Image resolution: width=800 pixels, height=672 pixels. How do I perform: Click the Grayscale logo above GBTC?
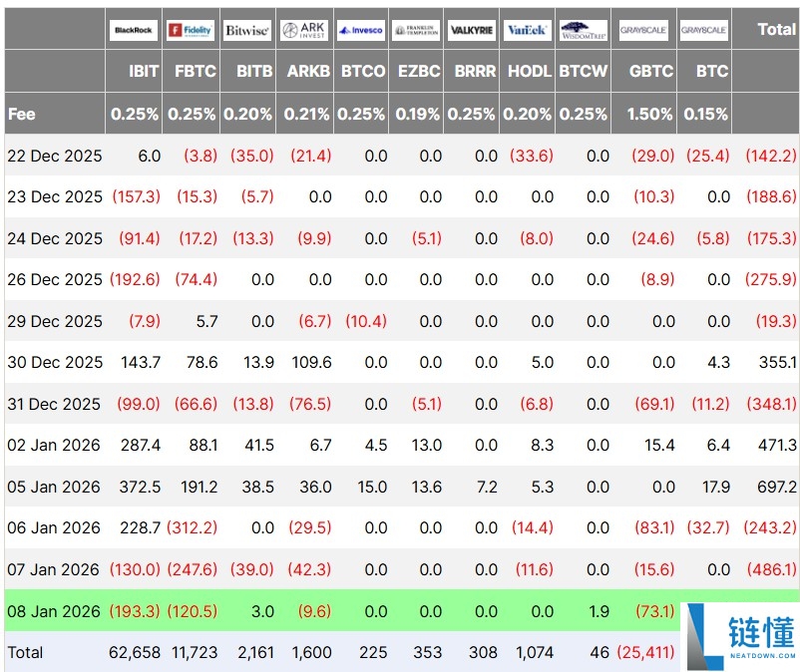coord(643,30)
